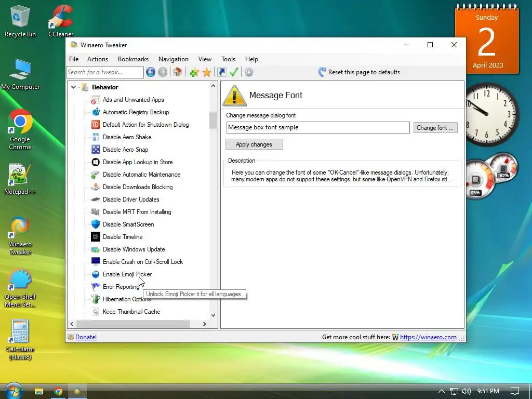Screen dimensions: 532x399
Task: Open the Home page via house icon
Action: click(178, 72)
